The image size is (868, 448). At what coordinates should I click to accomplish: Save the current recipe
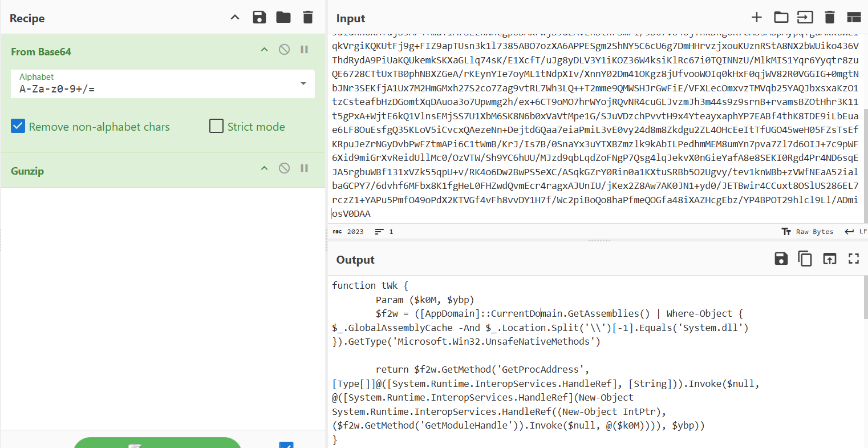(x=259, y=17)
